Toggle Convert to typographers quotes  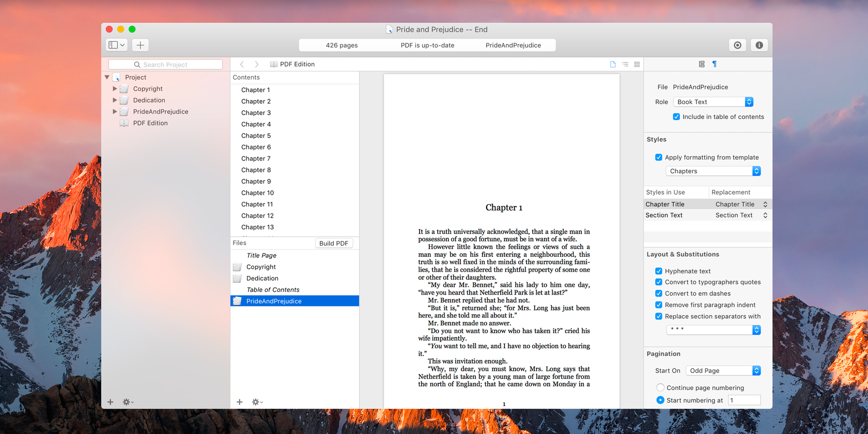[x=659, y=282]
